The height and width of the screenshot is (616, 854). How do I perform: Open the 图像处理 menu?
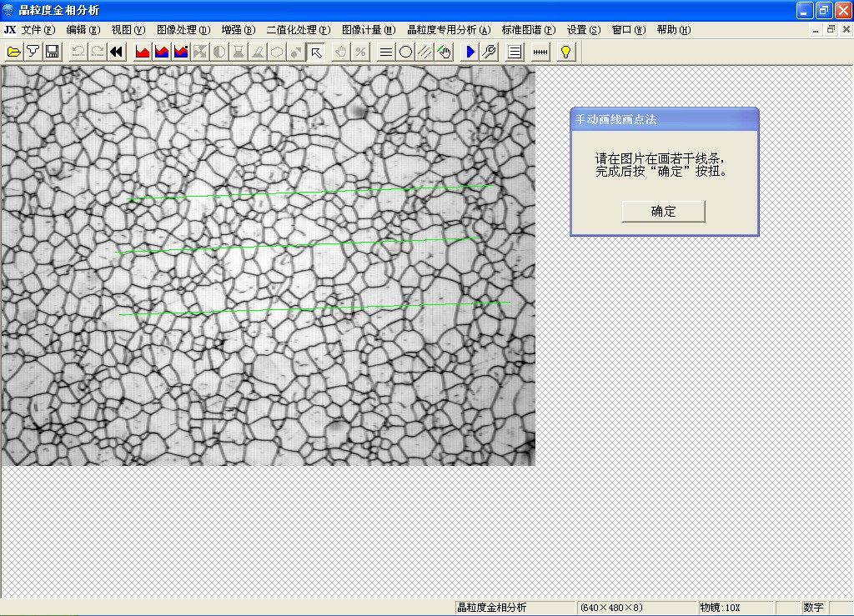click(183, 30)
